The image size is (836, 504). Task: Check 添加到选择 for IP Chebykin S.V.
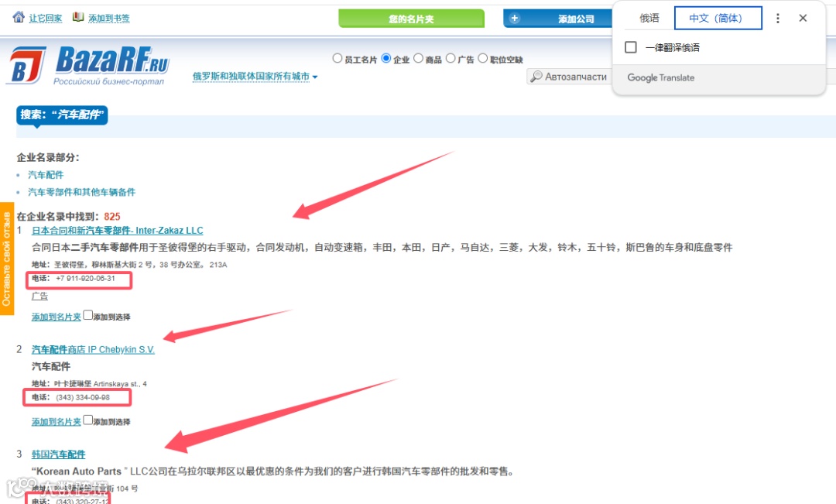(x=88, y=420)
